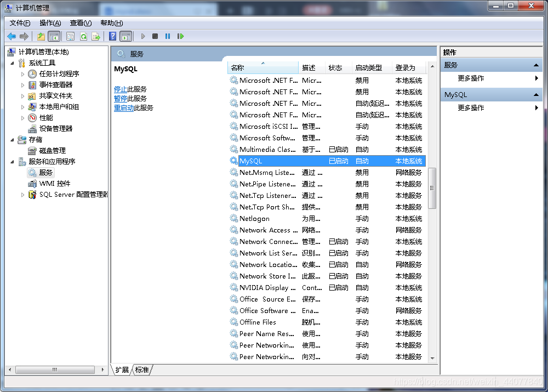Open 设备管理器 in the tree
This screenshot has width=548, height=392.
55,129
